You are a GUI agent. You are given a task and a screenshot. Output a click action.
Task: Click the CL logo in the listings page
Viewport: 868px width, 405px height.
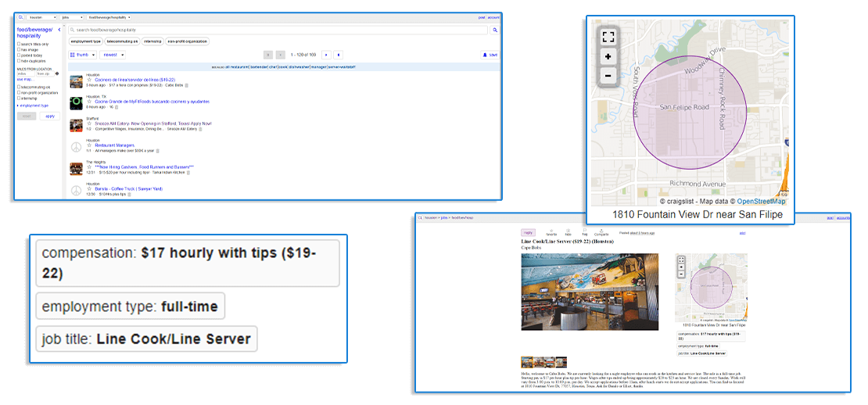click(x=20, y=17)
